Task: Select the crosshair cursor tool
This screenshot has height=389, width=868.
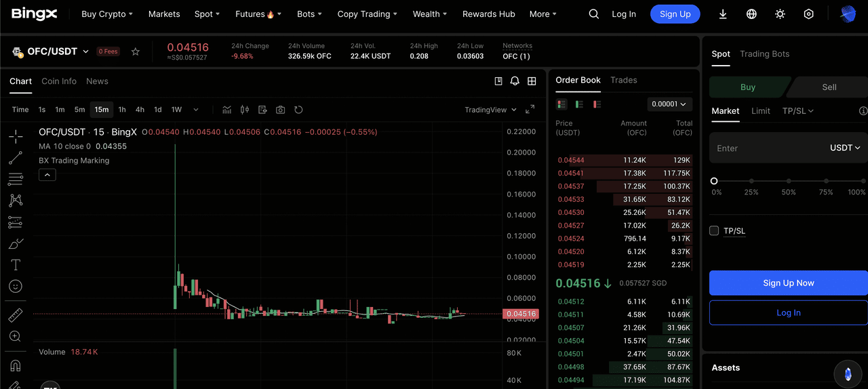Action: [x=16, y=137]
